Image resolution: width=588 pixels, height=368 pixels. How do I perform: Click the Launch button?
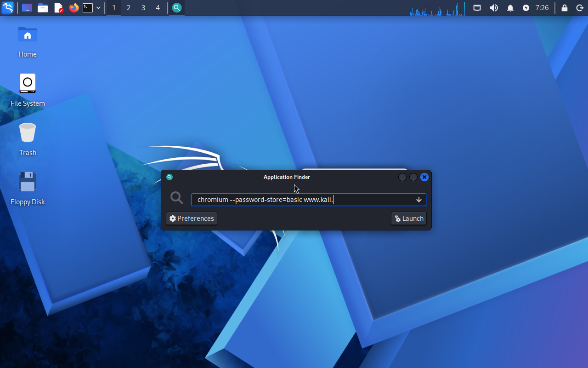tap(409, 218)
